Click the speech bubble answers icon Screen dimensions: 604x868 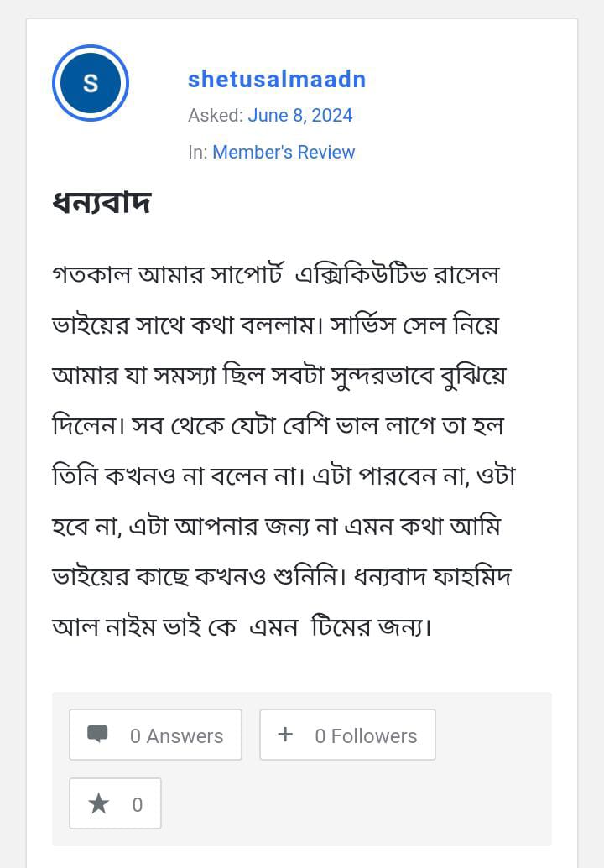(97, 735)
